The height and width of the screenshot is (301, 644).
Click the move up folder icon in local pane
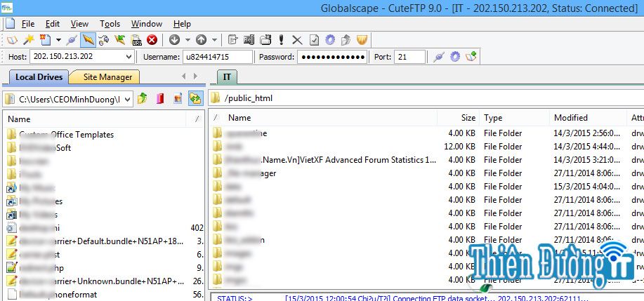143,99
